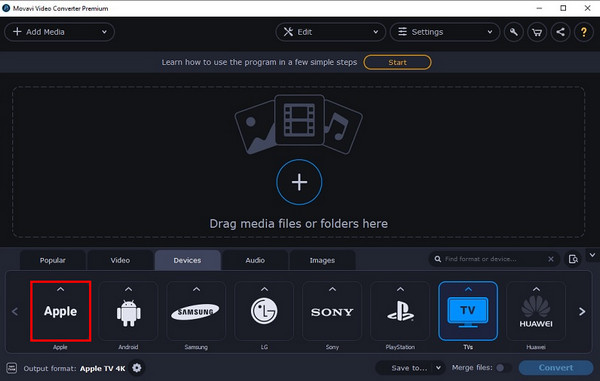This screenshot has height=381, width=600.
Task: Click the round plus add-files button
Action: click(x=299, y=182)
